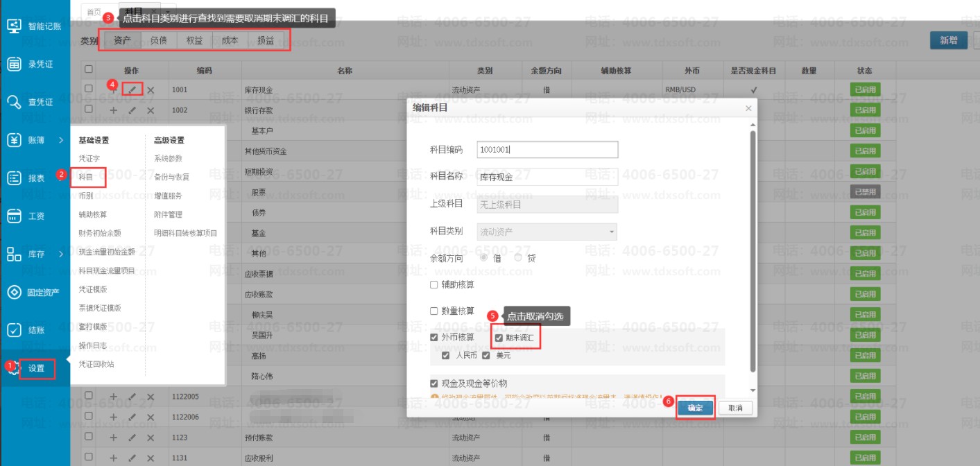Open 固定资产 fixed assets in sidebar
The height and width of the screenshot is (466, 980).
click(x=35, y=292)
